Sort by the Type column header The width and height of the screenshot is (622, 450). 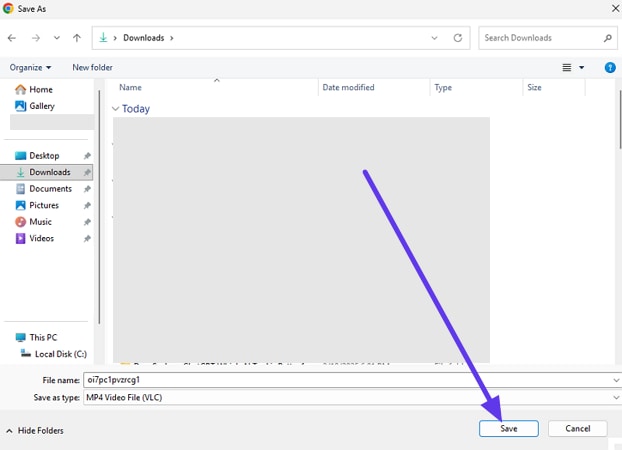443,87
